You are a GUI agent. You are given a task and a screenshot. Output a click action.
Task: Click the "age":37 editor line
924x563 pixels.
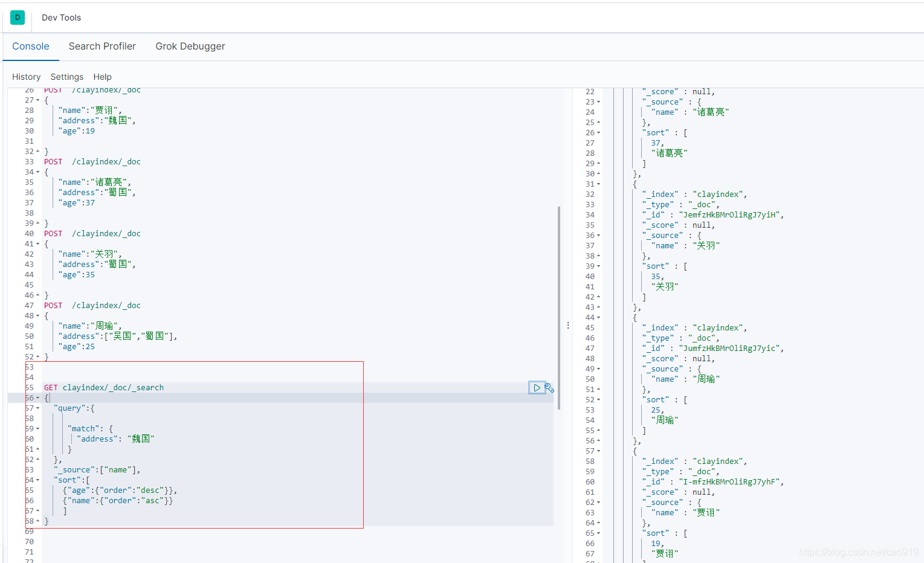pyautogui.click(x=77, y=203)
